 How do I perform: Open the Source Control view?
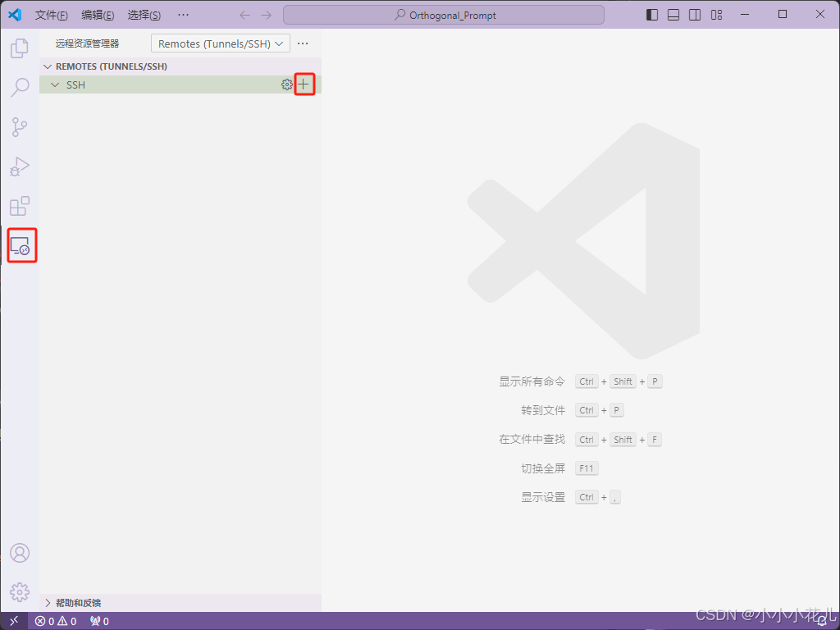pos(20,127)
